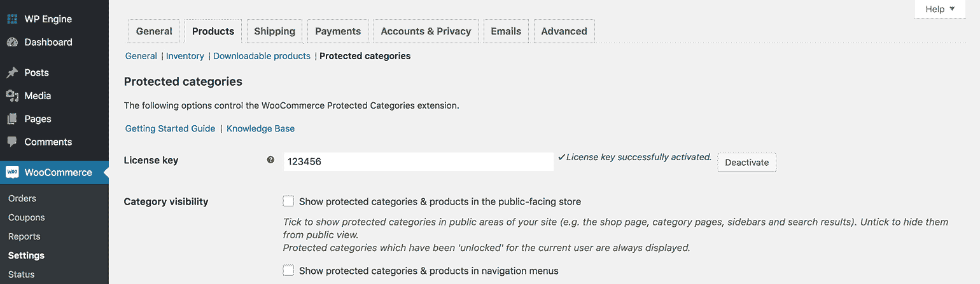Switch to the Shipping tab

point(274,31)
